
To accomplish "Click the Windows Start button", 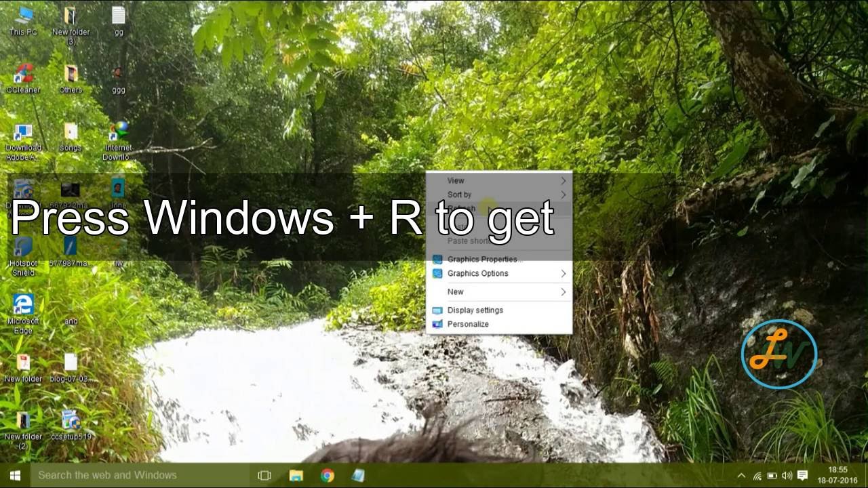I will click(x=15, y=475).
